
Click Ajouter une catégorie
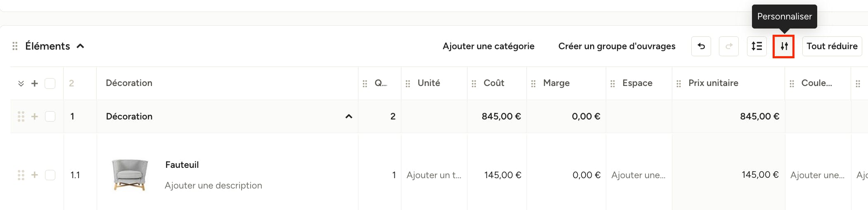coord(489,46)
